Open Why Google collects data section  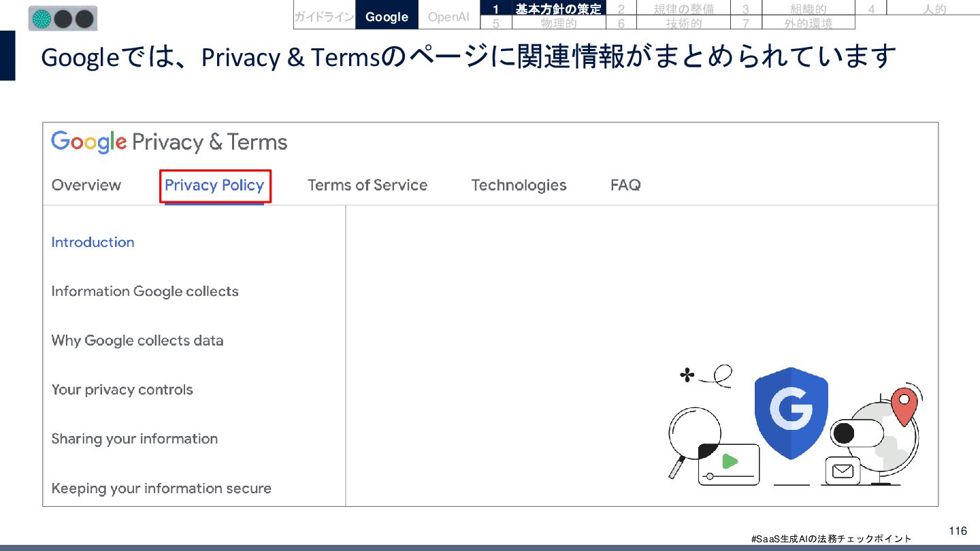(137, 340)
